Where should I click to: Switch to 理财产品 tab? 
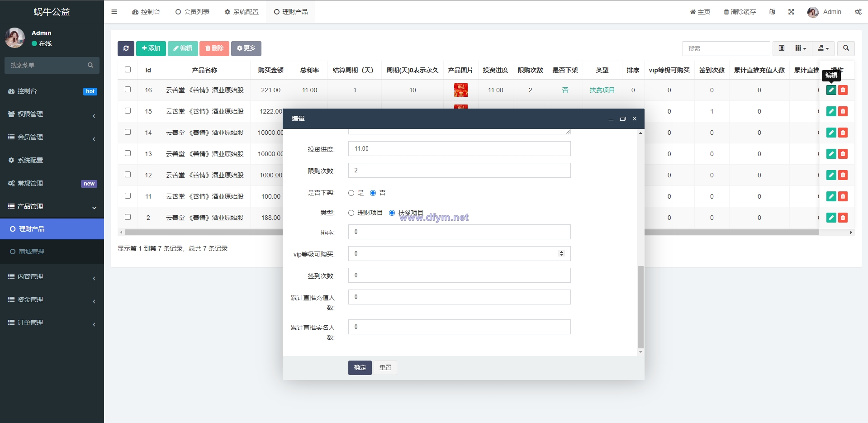[291, 12]
